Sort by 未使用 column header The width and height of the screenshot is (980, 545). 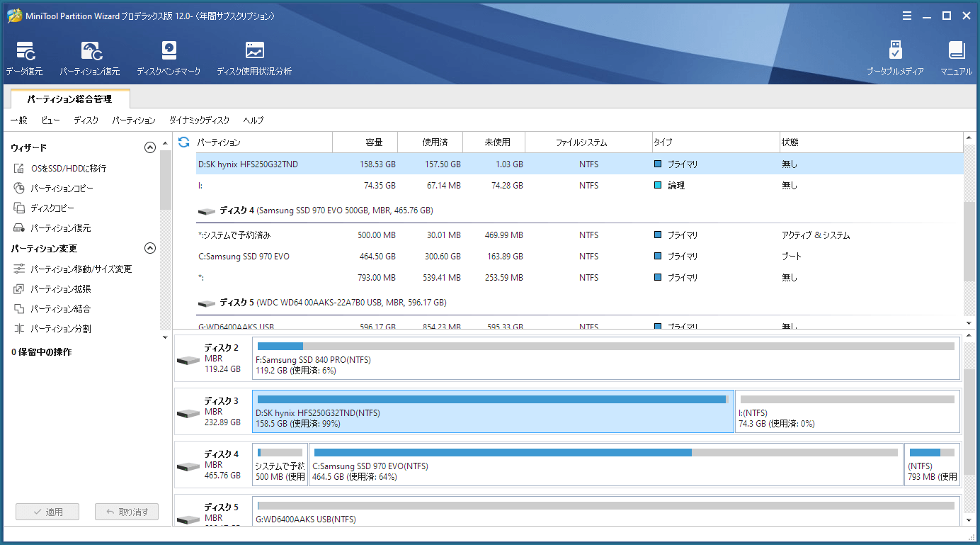[494, 142]
